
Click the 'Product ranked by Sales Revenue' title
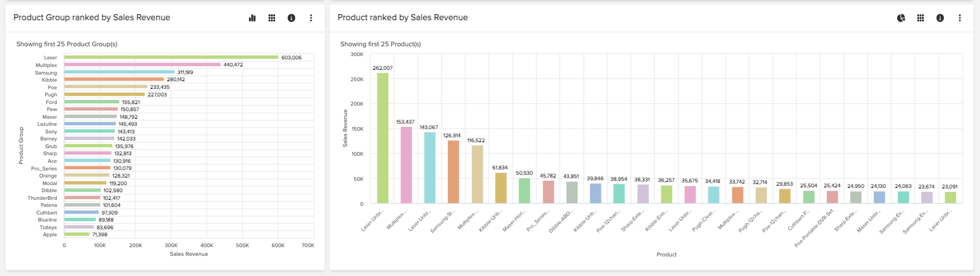(x=403, y=17)
